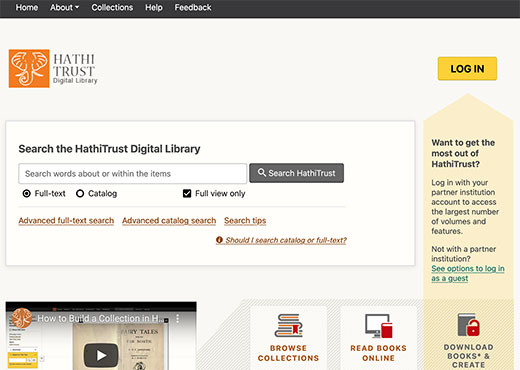Screen dimensions: 520x370
Task: Play the collection tutorial video
Action: click(101, 355)
